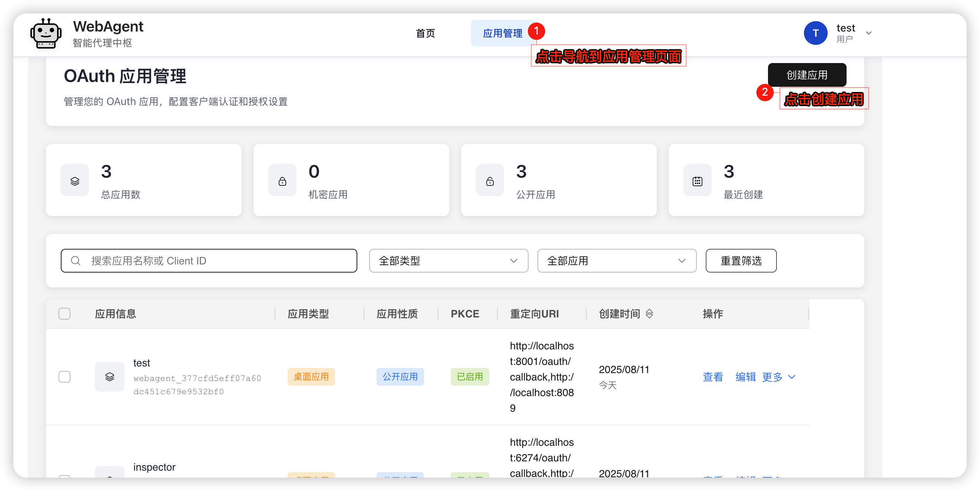
Task: Click 编辑 for the test app
Action: click(x=745, y=377)
